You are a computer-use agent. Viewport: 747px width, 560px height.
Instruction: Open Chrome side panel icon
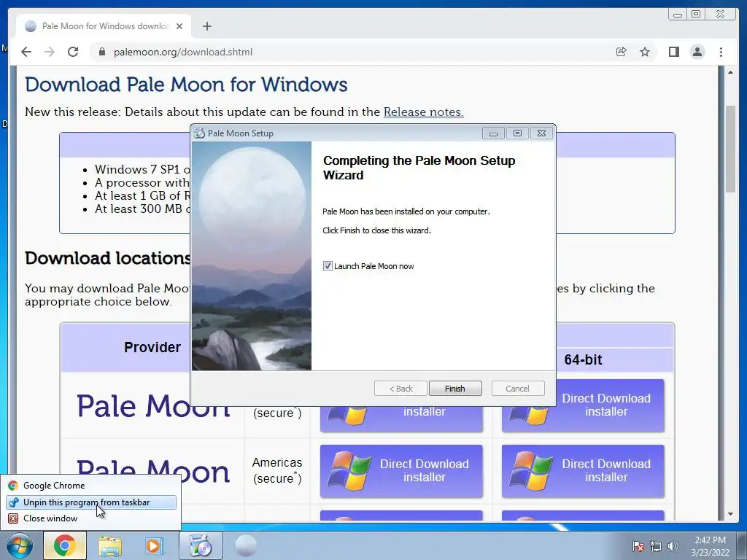pyautogui.click(x=673, y=52)
